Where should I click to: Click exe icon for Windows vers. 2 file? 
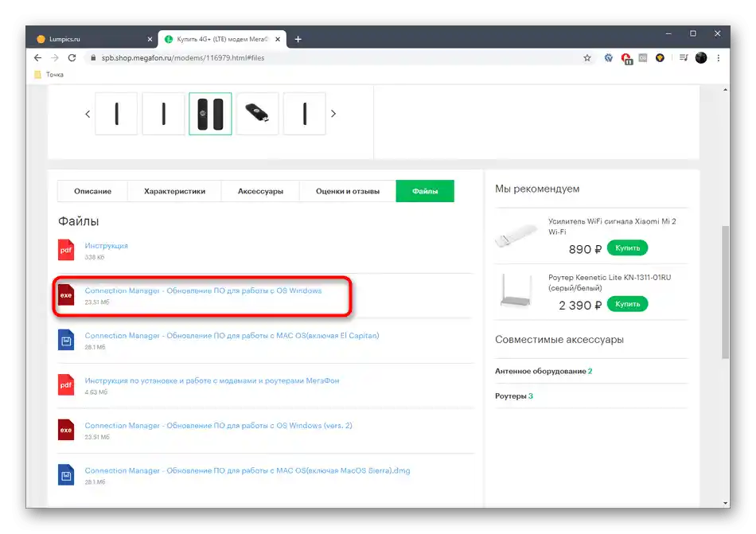point(66,430)
